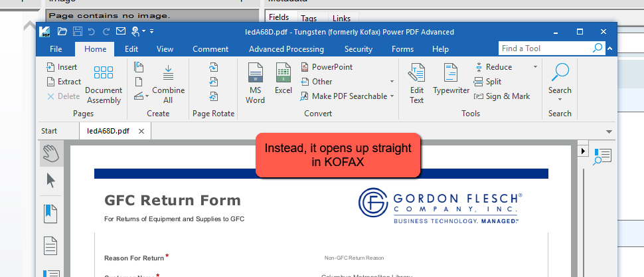644x277 pixels.
Task: Click the scanner create icon
Action: (139, 96)
